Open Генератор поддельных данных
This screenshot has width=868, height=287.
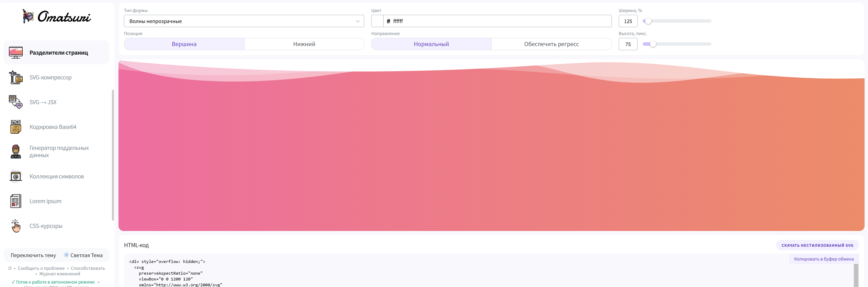57,152
